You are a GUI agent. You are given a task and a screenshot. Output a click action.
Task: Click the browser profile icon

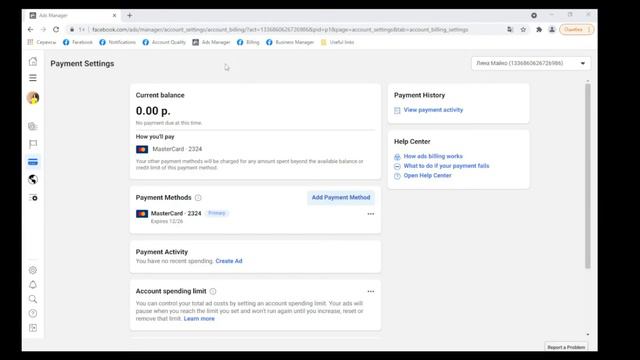pyautogui.click(x=552, y=29)
